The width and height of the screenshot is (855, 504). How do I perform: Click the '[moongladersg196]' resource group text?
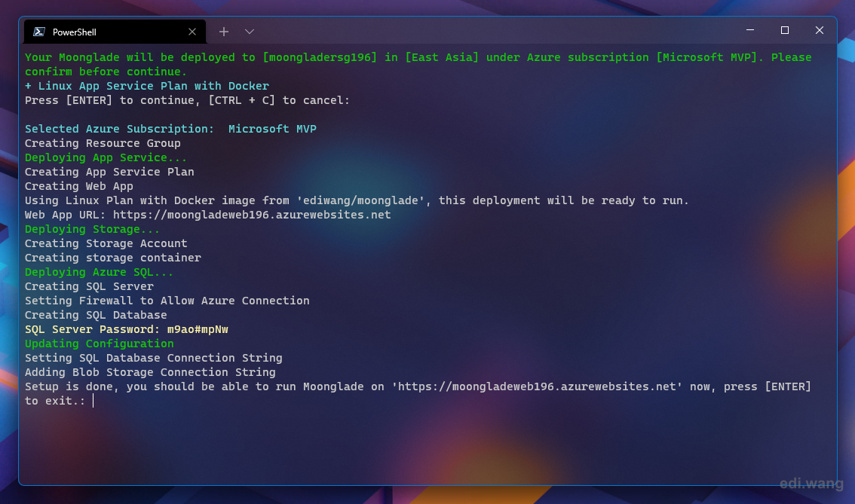tap(320, 57)
